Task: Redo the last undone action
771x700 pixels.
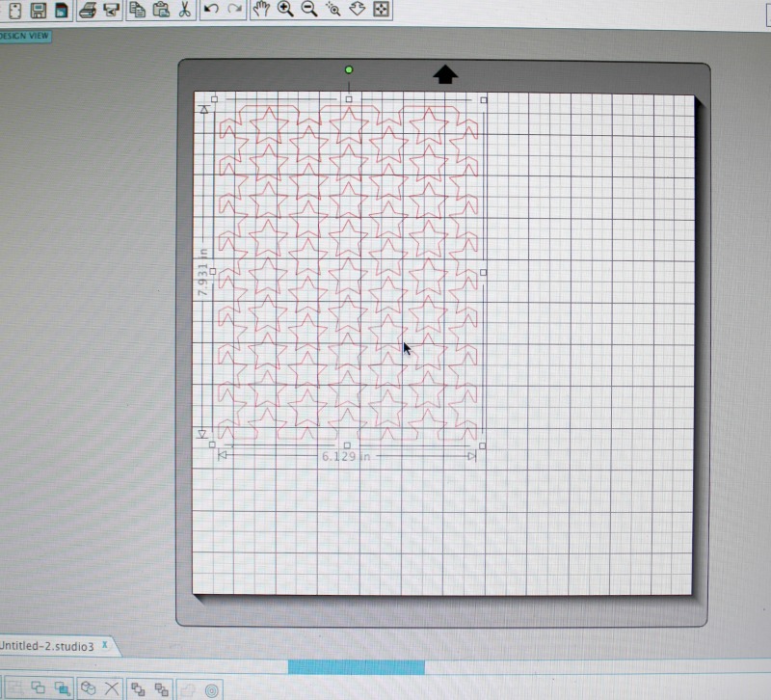Action: point(234,10)
